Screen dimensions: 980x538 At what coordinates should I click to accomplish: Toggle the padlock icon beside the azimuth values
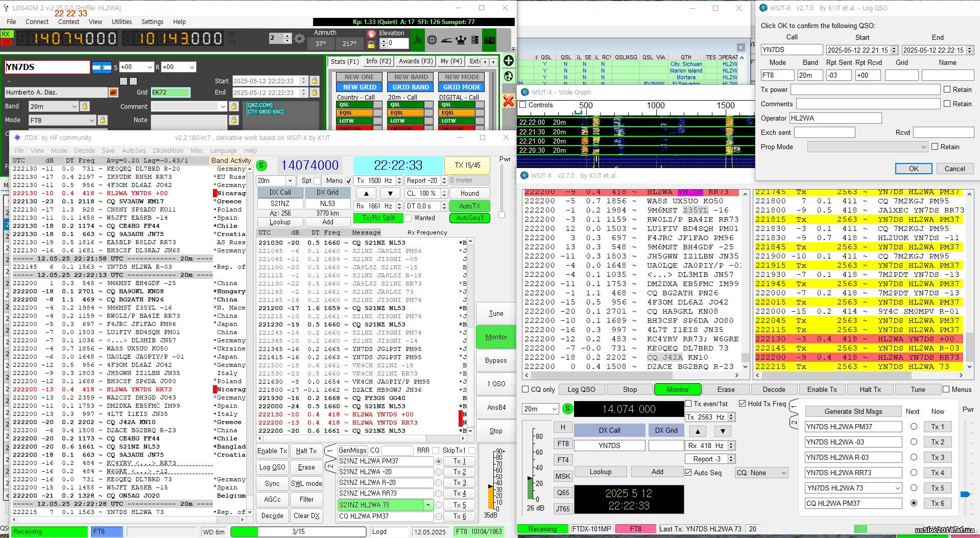click(x=371, y=44)
